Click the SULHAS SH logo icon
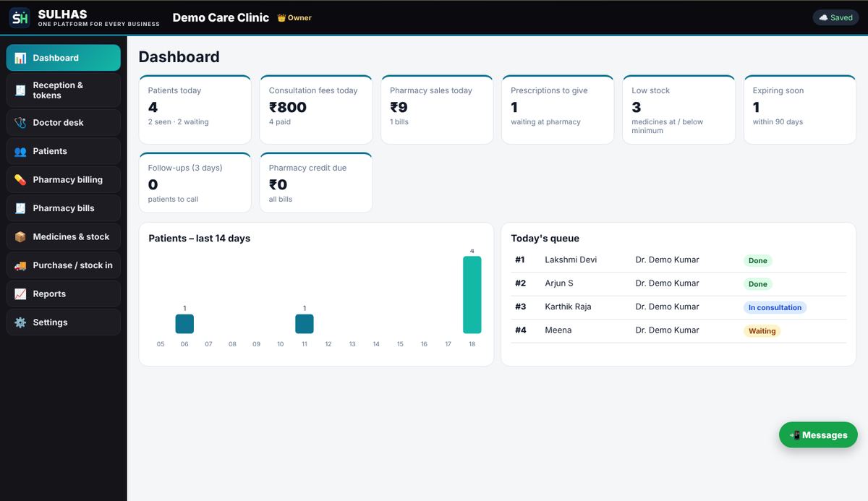This screenshot has height=501, width=868. 20,17
